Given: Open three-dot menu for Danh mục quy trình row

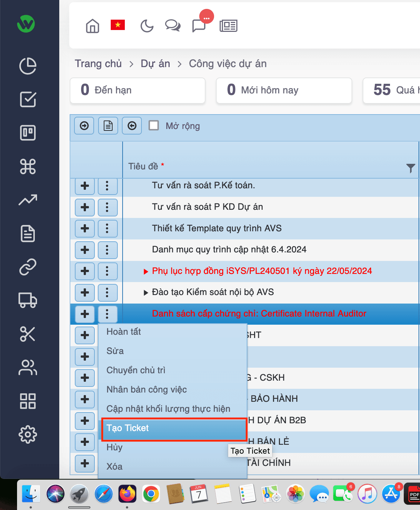Looking at the screenshot, I should [x=107, y=250].
